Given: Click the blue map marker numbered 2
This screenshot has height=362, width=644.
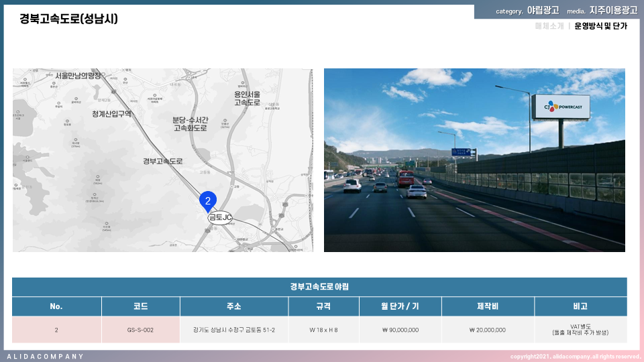Looking at the screenshot, I should pos(208,200).
